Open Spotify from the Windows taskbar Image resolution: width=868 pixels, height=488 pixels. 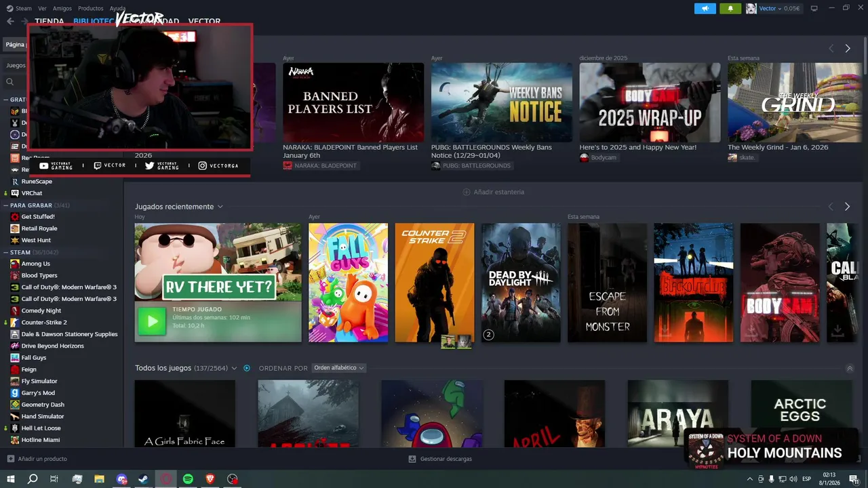pos(189,479)
